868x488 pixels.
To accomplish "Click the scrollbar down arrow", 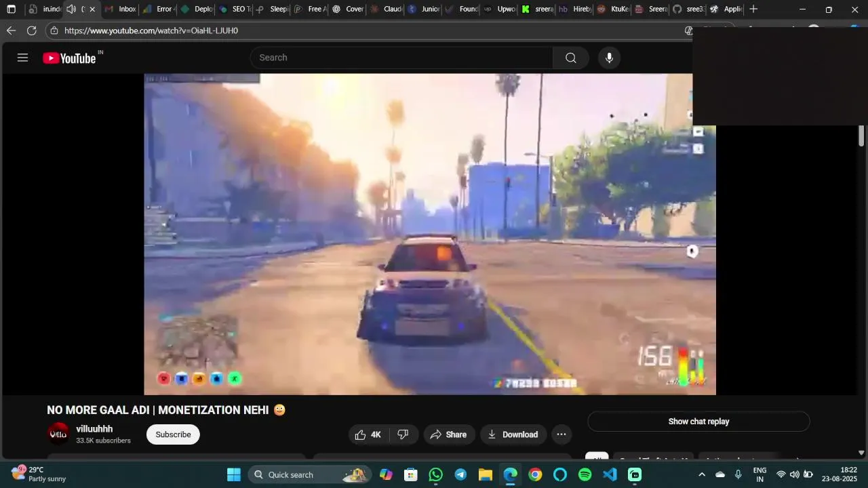I will point(861,453).
